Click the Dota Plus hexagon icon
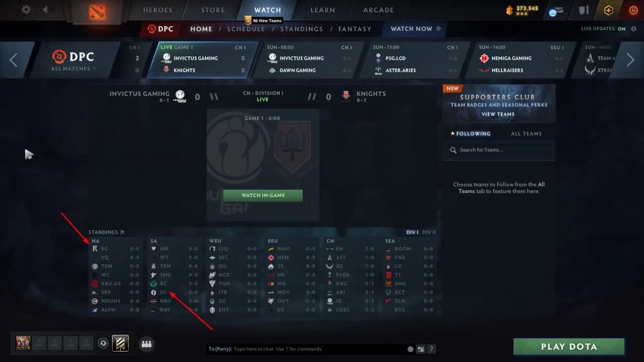The width and height of the screenshot is (644, 362). tap(609, 10)
